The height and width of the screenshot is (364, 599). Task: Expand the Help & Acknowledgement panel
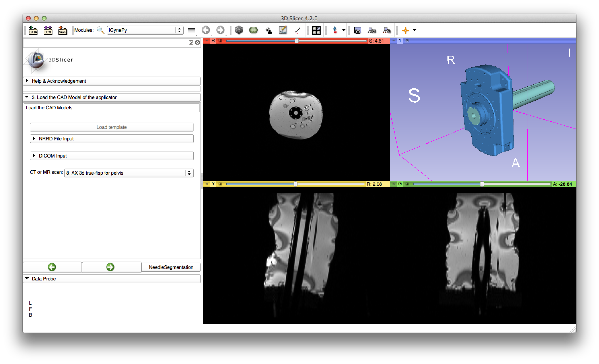coord(112,81)
